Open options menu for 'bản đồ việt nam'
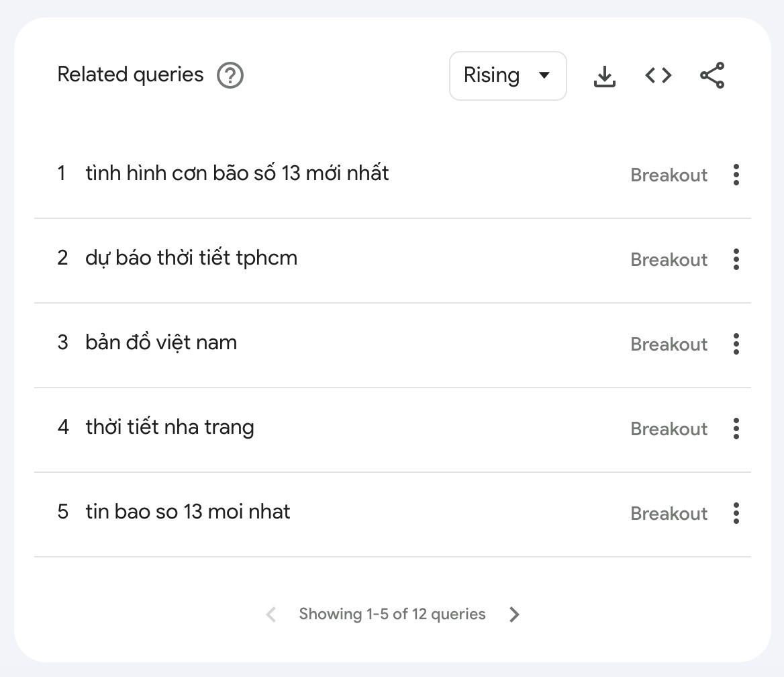Image resolution: width=784 pixels, height=677 pixels. click(x=736, y=344)
